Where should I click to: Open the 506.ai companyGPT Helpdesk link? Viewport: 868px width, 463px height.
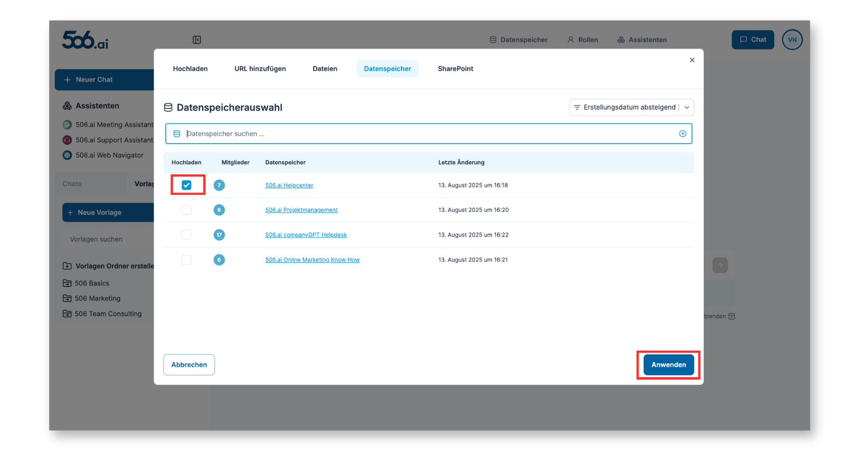(x=306, y=235)
